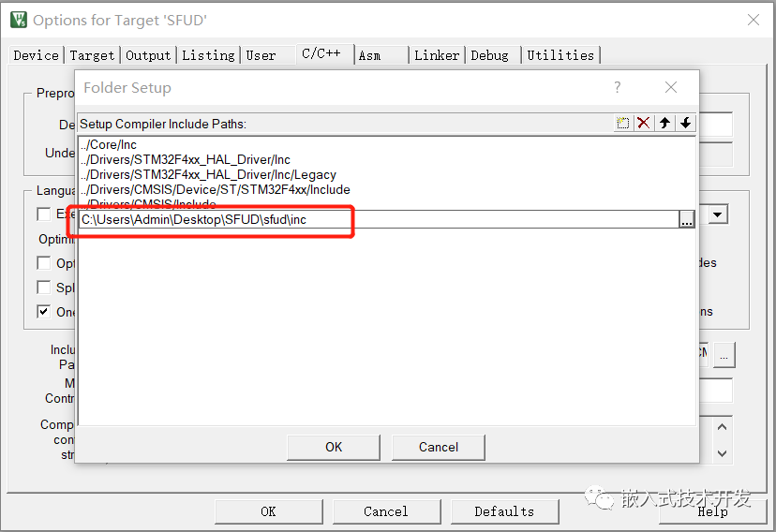Go to the Linker tab
Viewport: 776px width, 532px height.
point(437,55)
